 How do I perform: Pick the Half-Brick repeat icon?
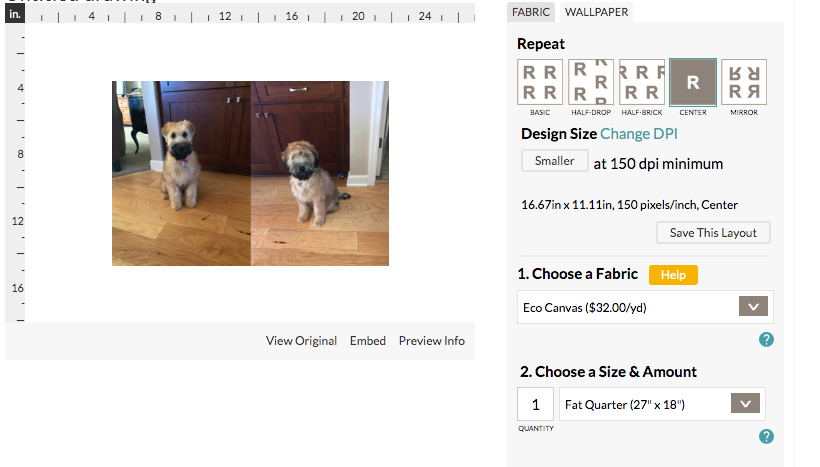pyautogui.click(x=642, y=82)
